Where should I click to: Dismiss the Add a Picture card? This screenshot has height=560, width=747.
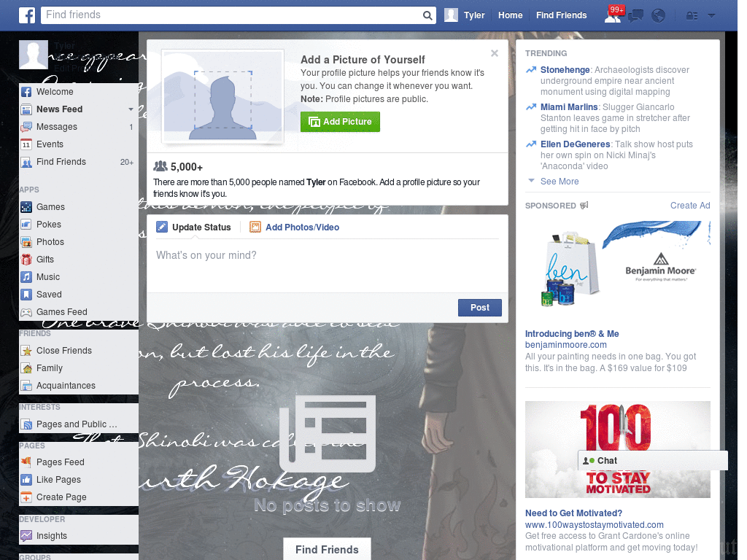point(495,53)
